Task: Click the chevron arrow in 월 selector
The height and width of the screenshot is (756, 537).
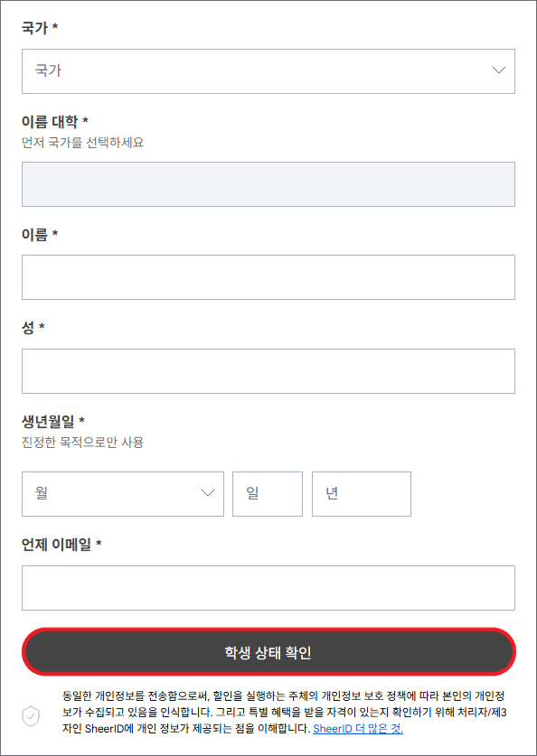Action: coord(207,493)
